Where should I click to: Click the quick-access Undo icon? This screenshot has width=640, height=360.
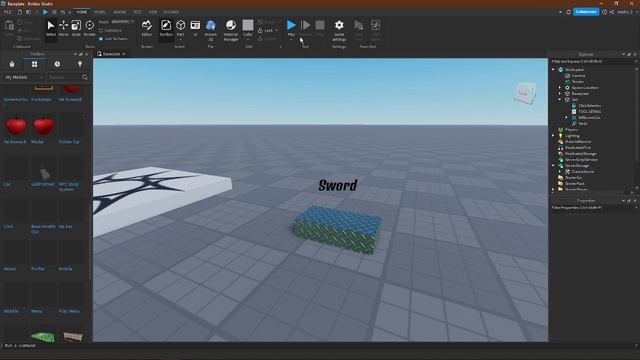(x=62, y=12)
